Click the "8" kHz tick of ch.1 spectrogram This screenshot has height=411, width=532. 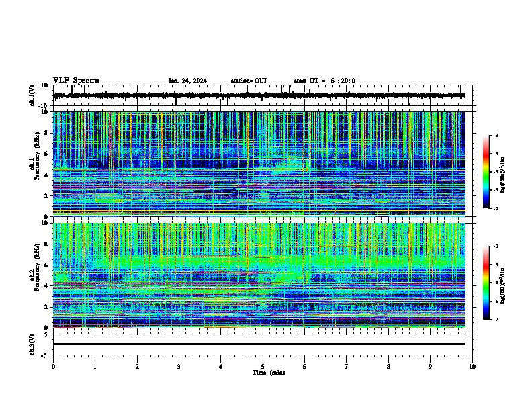46,133
